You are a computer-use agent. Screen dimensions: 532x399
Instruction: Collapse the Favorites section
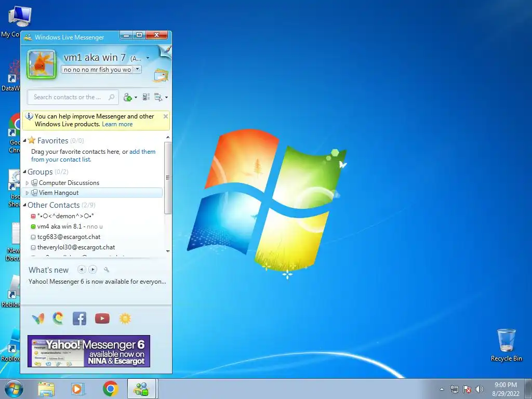24,140
